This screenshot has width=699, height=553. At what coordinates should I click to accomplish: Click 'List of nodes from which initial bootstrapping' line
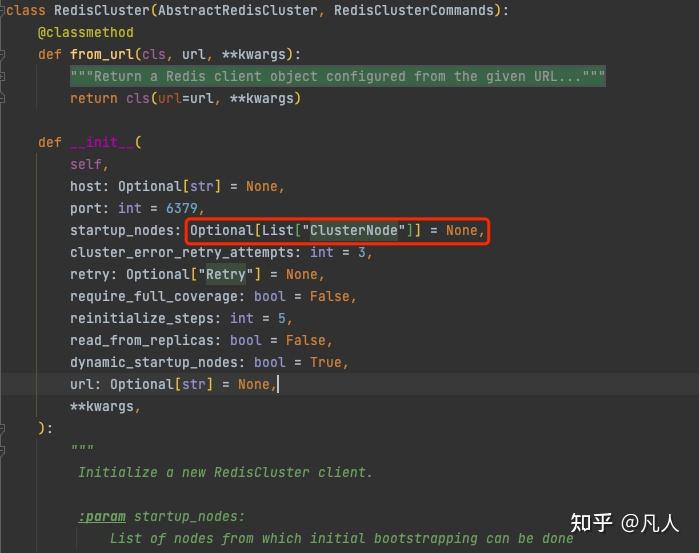click(x=341, y=538)
